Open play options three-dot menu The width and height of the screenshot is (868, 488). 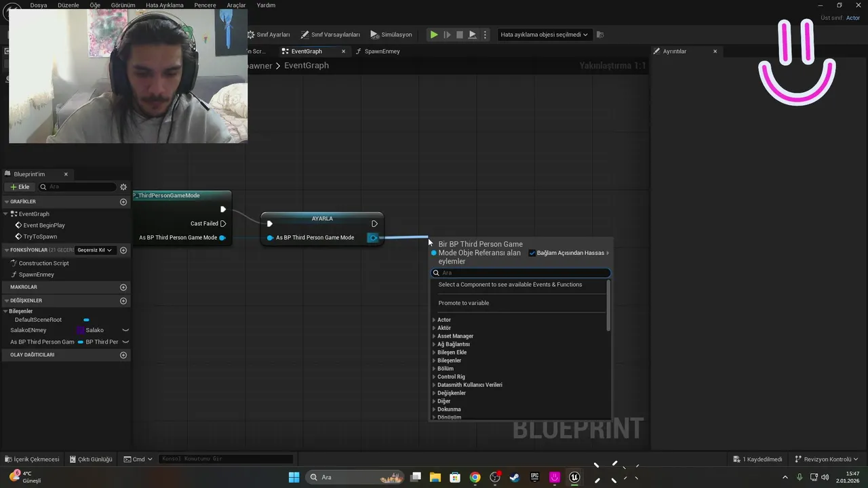tap(485, 35)
